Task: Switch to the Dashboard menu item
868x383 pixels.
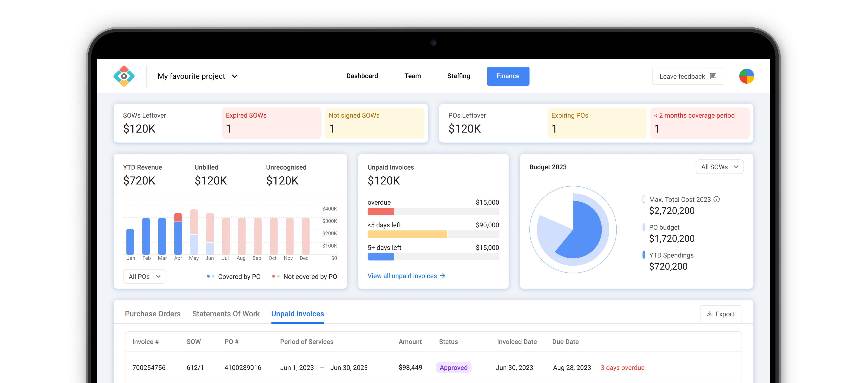Action: tap(362, 76)
